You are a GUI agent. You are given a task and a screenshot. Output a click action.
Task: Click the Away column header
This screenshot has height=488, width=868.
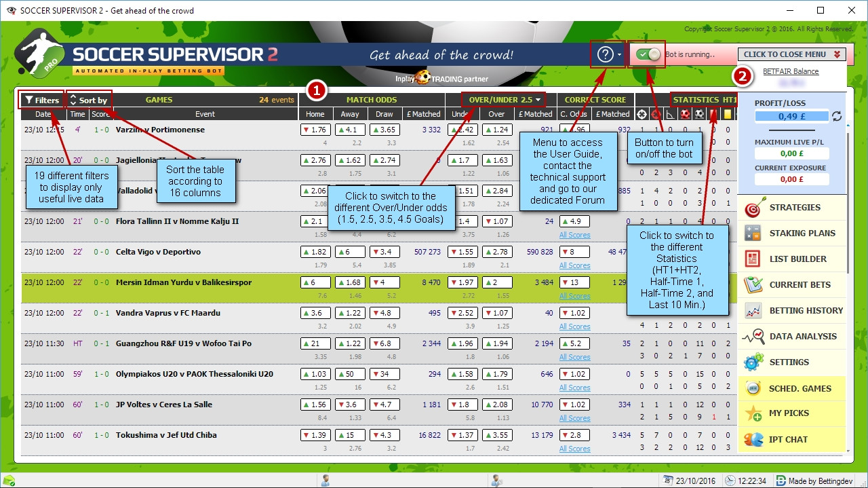pyautogui.click(x=350, y=114)
